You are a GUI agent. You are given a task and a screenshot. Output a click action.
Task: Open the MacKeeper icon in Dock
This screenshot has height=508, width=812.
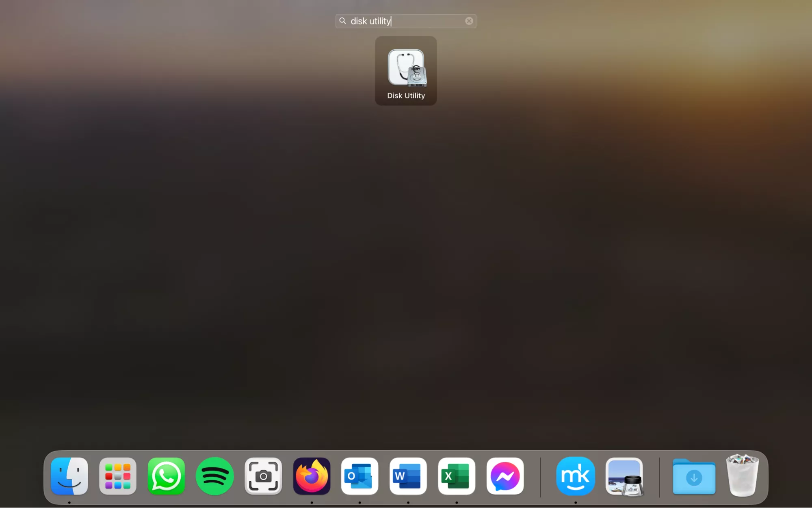576,476
